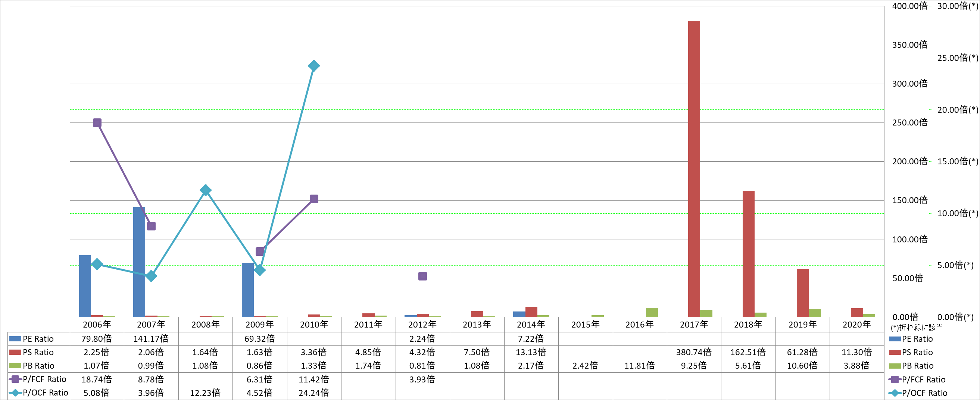This screenshot has width=980, height=400.
Task: Select the 3.88倍 PB Ratio cell
Action: pyautogui.click(x=857, y=366)
